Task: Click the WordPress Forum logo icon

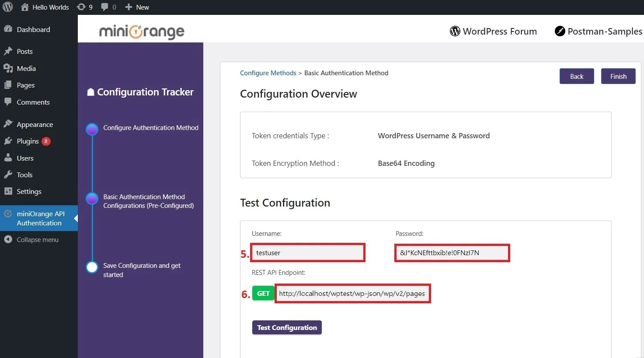Action: tap(455, 32)
